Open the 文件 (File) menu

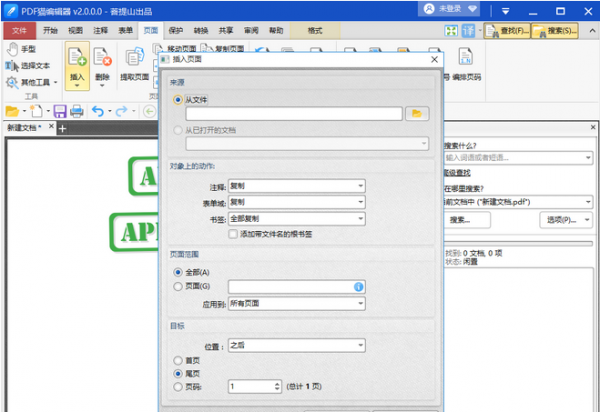(19, 31)
